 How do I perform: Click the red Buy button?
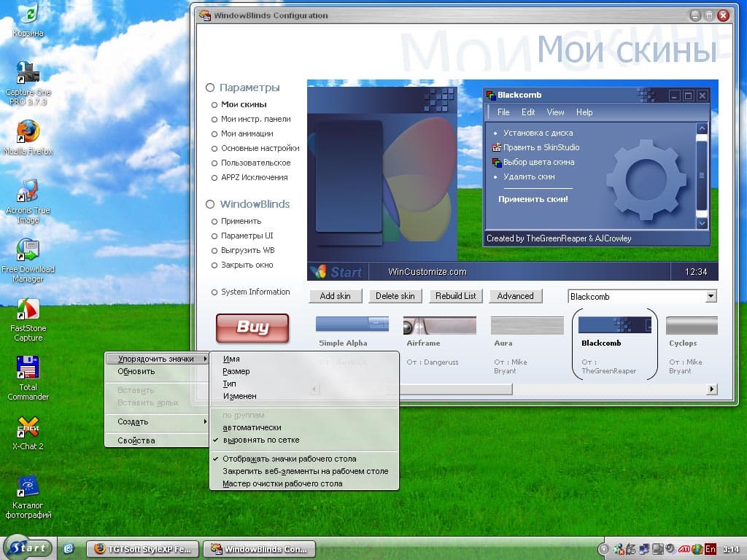[252, 328]
